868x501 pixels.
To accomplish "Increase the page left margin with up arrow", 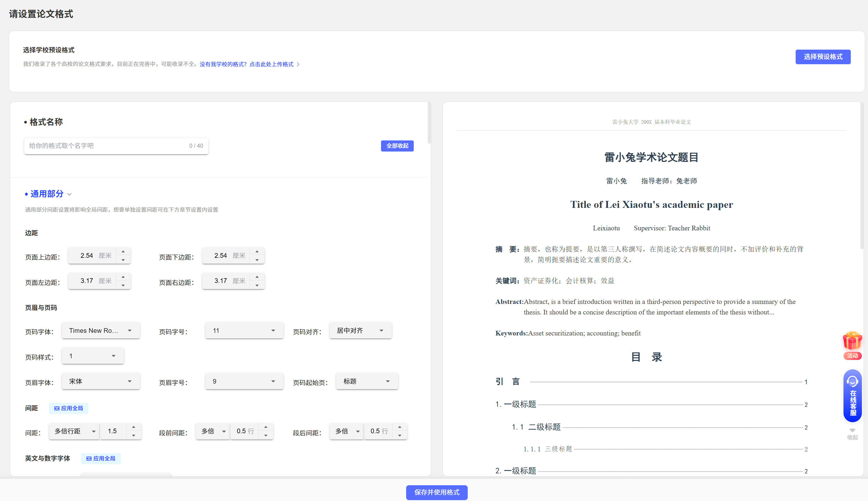I will [x=123, y=277].
